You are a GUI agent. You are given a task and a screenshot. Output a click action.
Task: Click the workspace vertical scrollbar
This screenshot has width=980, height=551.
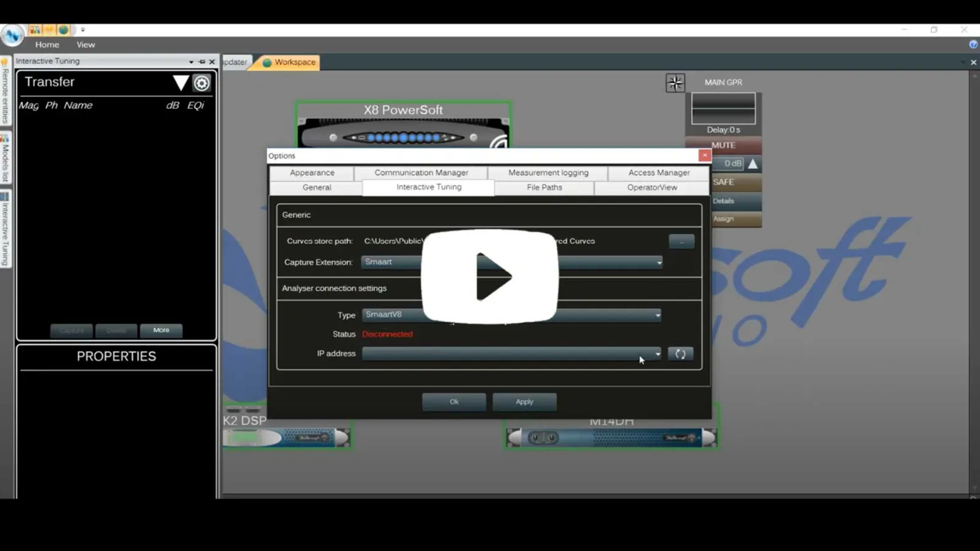pyautogui.click(x=973, y=282)
